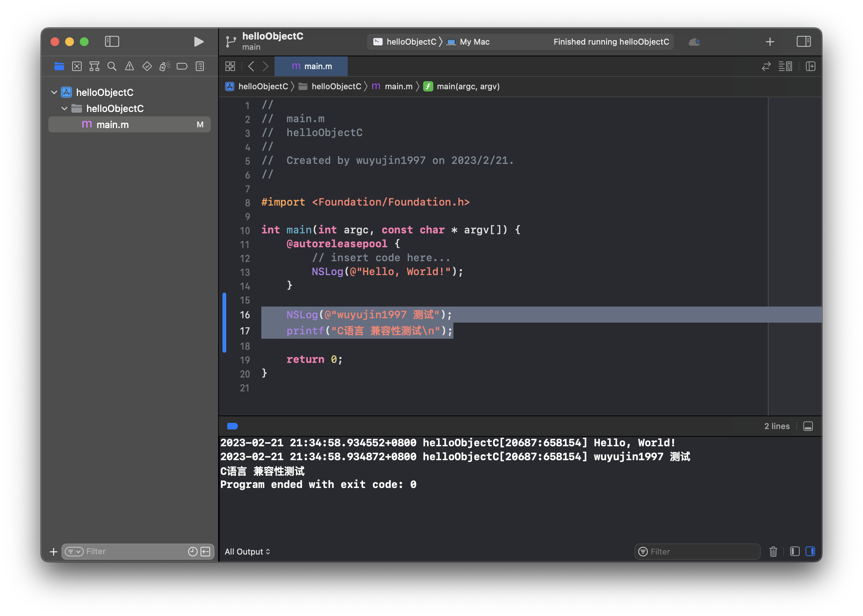Open the Find navigator magnifier icon
The width and height of the screenshot is (863, 616).
[x=112, y=66]
